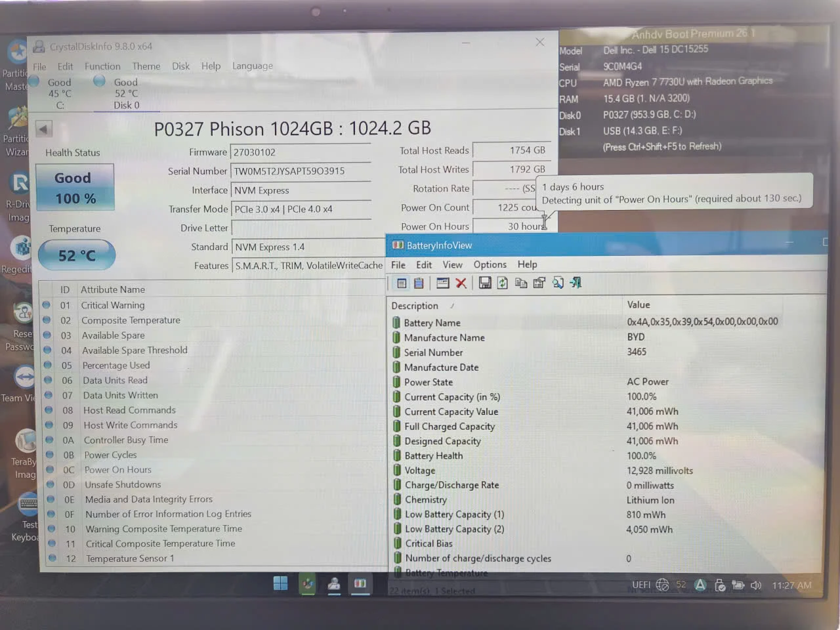This screenshot has height=630, width=840.
Task: Sort by the Description column header
Action: 414,306
